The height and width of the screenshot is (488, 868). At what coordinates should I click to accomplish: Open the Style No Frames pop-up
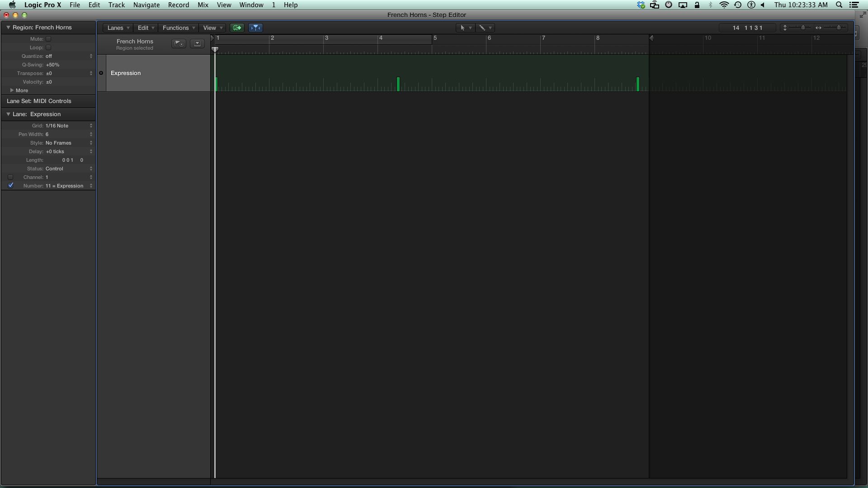click(x=69, y=143)
